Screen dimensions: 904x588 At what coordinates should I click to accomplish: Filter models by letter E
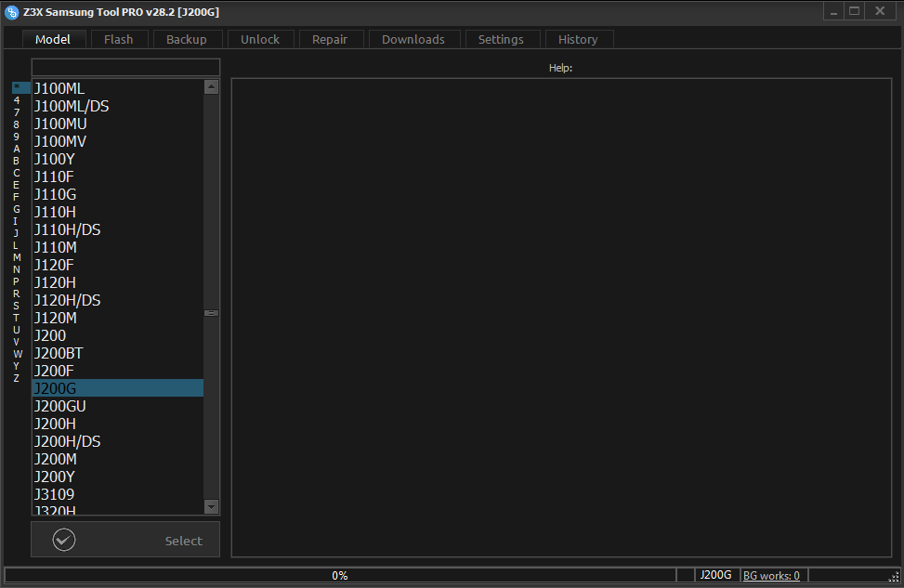pos(17,185)
